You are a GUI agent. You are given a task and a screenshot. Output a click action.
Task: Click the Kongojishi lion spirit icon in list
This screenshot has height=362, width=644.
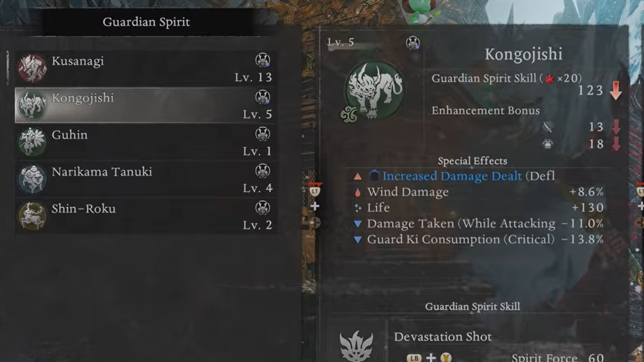[32, 106]
